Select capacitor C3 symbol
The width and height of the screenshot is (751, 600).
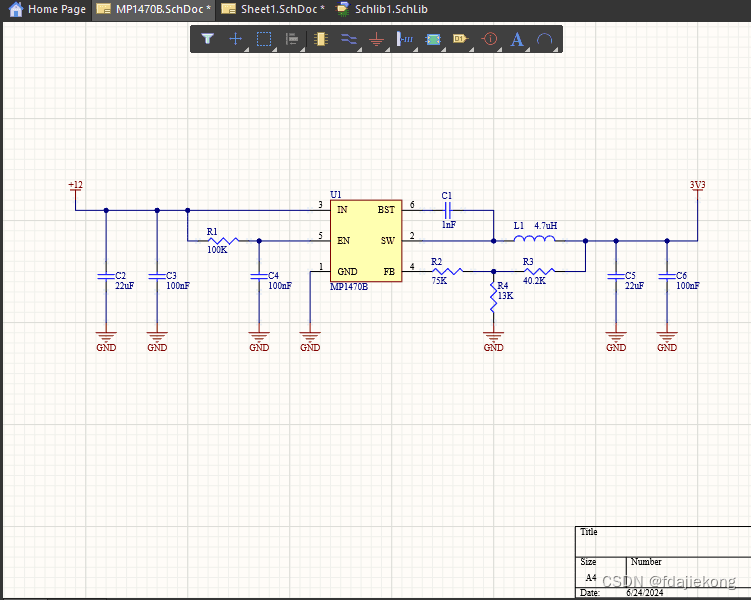tap(157, 276)
